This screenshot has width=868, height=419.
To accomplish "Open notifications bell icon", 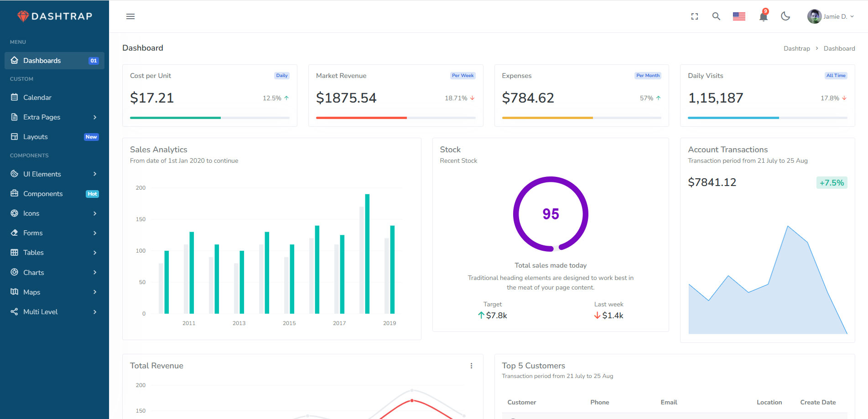I will (763, 16).
